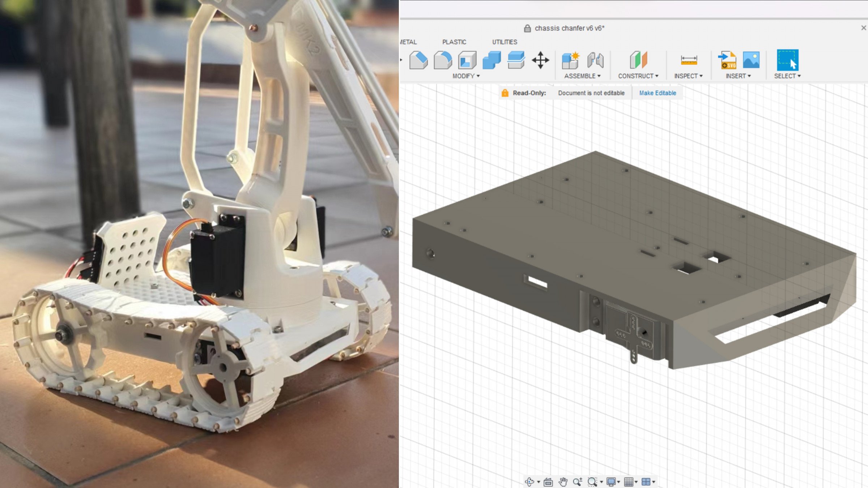Expand the Display Settings dropdown arrow
The height and width of the screenshot is (488, 868).
click(618, 482)
